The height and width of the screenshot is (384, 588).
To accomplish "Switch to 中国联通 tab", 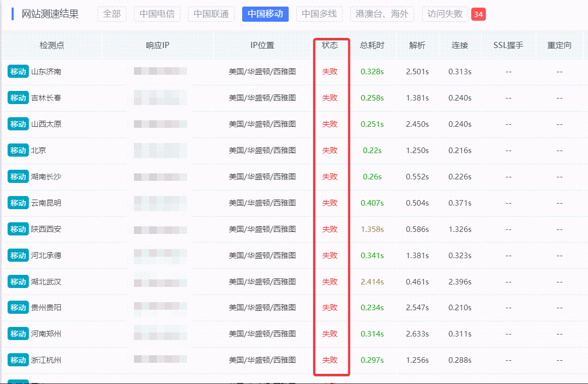I will [x=211, y=14].
